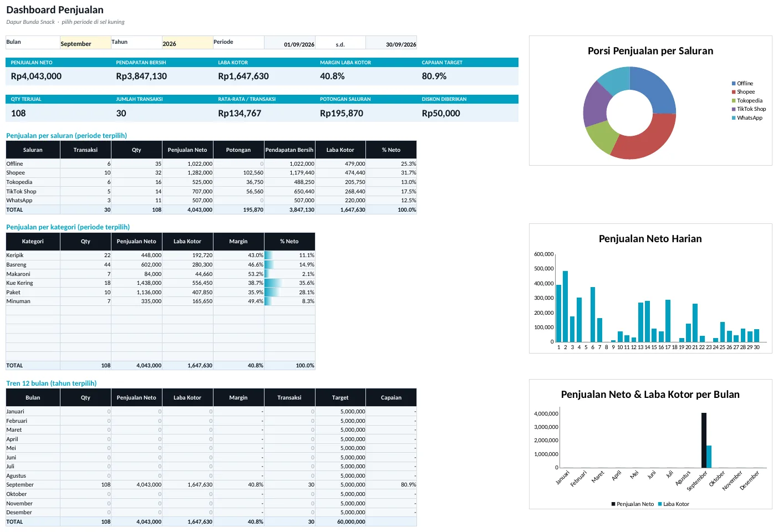Click the Paket % Neto data bar 28.1%

(x=289, y=292)
